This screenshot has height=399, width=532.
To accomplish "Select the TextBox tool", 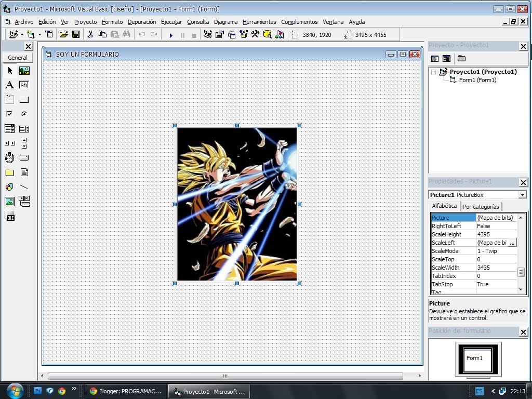I will pyautogui.click(x=24, y=85).
